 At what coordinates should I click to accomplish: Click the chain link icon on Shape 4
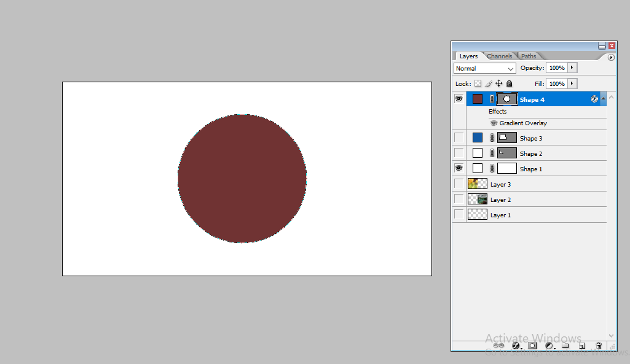(x=492, y=99)
